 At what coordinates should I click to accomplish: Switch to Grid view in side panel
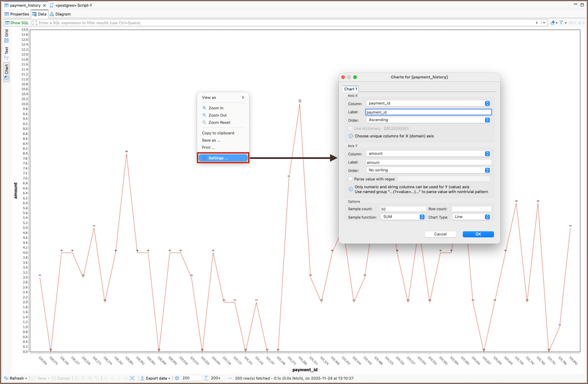click(x=6, y=35)
